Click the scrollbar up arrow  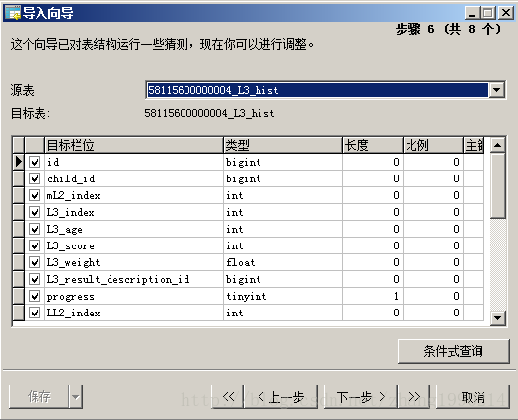tap(498, 145)
